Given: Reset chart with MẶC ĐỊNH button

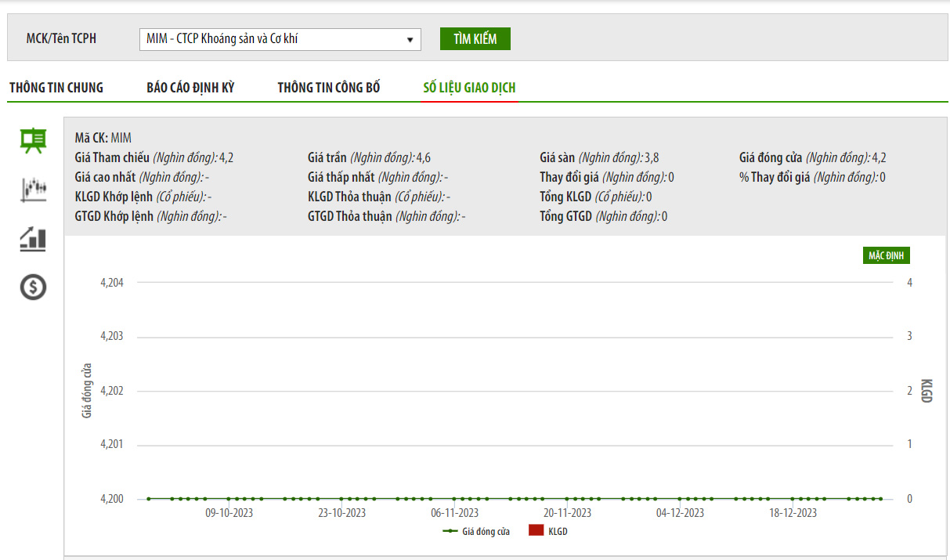Looking at the screenshot, I should pos(886,256).
